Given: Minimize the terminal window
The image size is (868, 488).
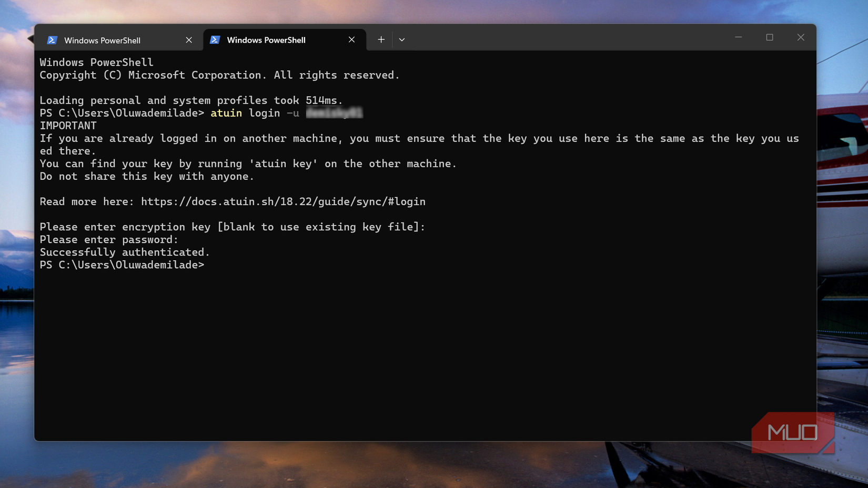Looking at the screenshot, I should (738, 37).
